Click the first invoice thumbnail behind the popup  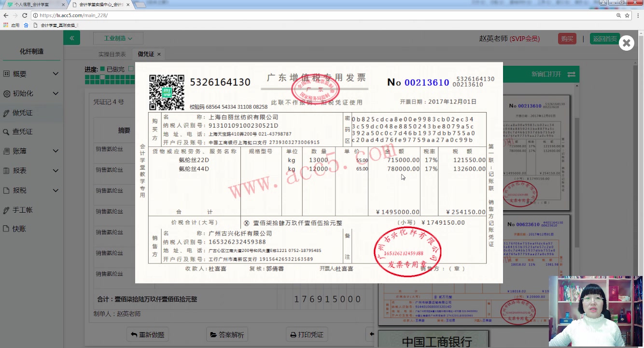point(536,153)
